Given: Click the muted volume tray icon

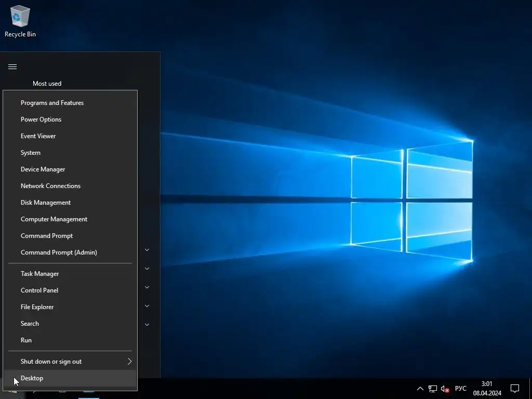Looking at the screenshot, I should [x=445, y=389].
